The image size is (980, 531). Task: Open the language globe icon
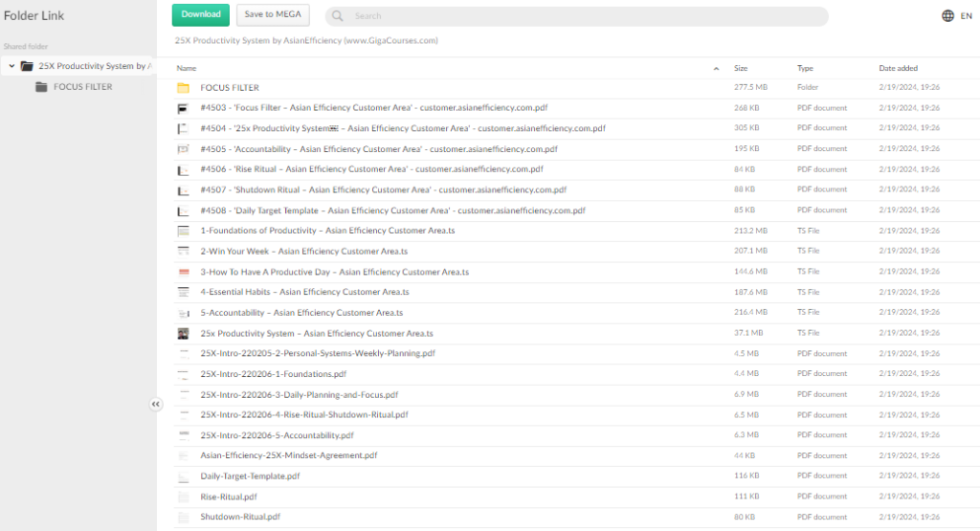(947, 16)
